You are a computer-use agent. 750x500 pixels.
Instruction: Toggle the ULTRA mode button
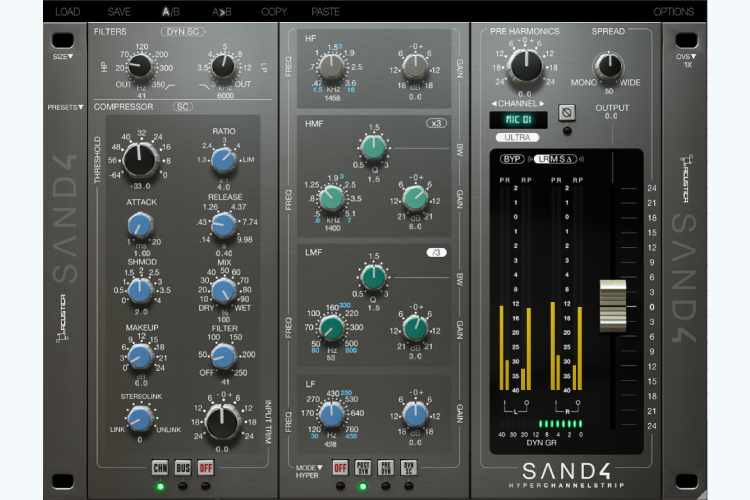(517, 137)
